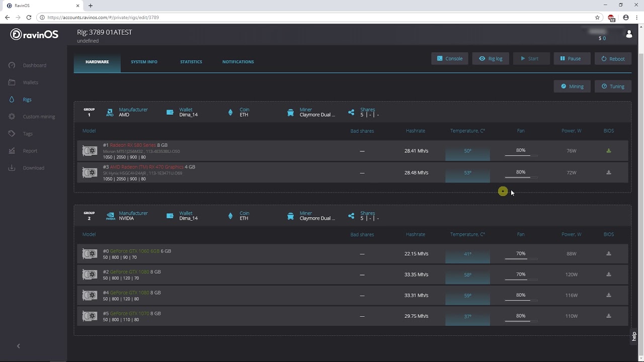Download BIOS for GPU #2 GTX 1080
This screenshot has width=644, height=362.
pyautogui.click(x=609, y=275)
